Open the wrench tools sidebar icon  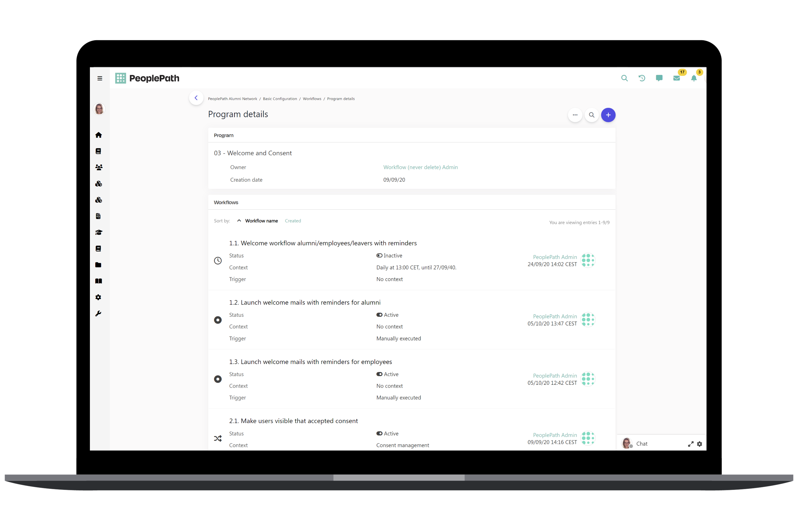98,314
